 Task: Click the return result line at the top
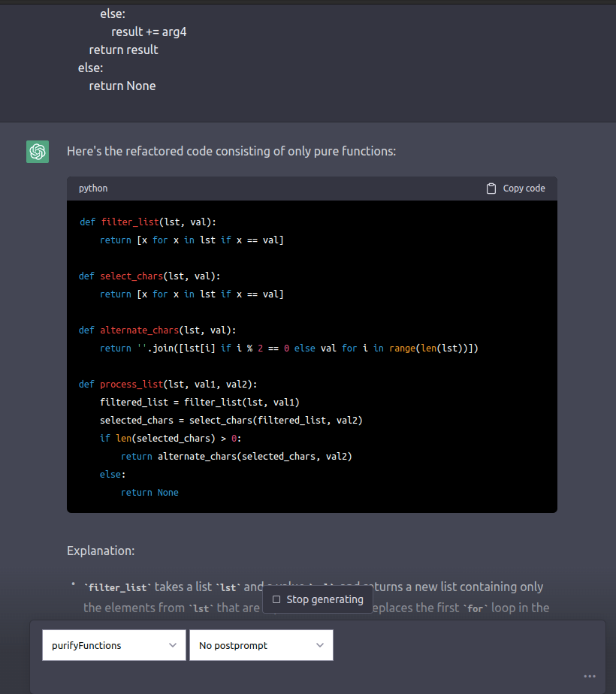[x=123, y=49]
